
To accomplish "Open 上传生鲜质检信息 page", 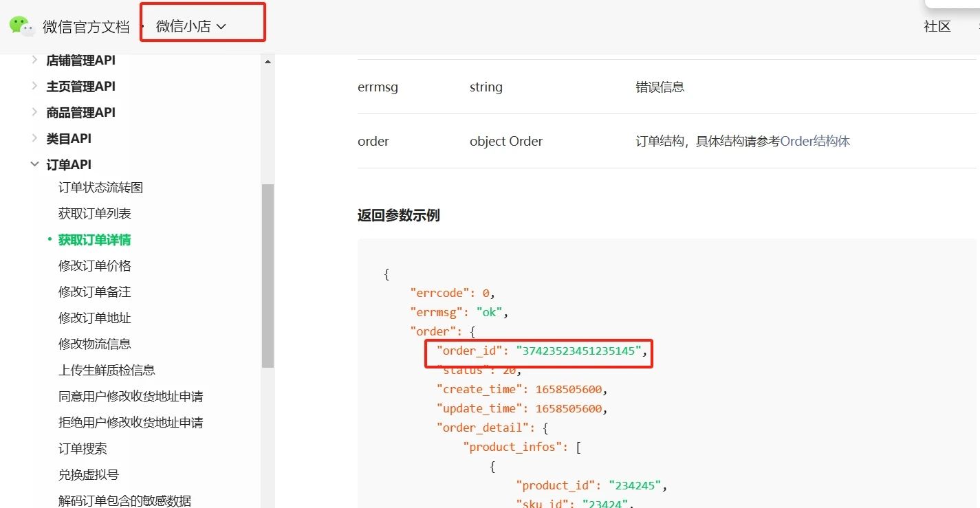I will click(107, 371).
